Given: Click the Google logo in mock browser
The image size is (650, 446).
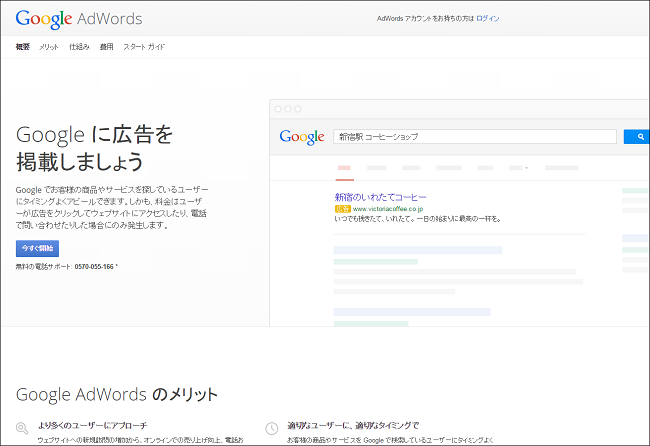Looking at the screenshot, I should pos(302,137).
